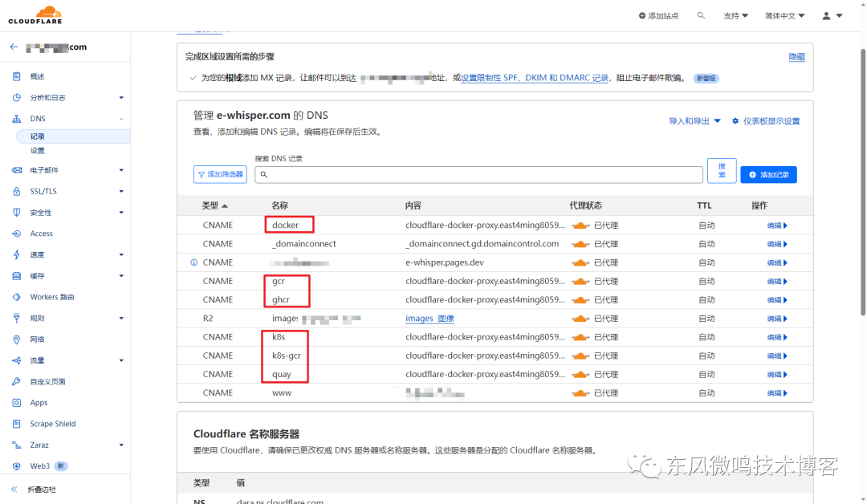Viewport: 867px width, 504px height.
Task: Open the search magnifier in top bar
Action: click(700, 14)
